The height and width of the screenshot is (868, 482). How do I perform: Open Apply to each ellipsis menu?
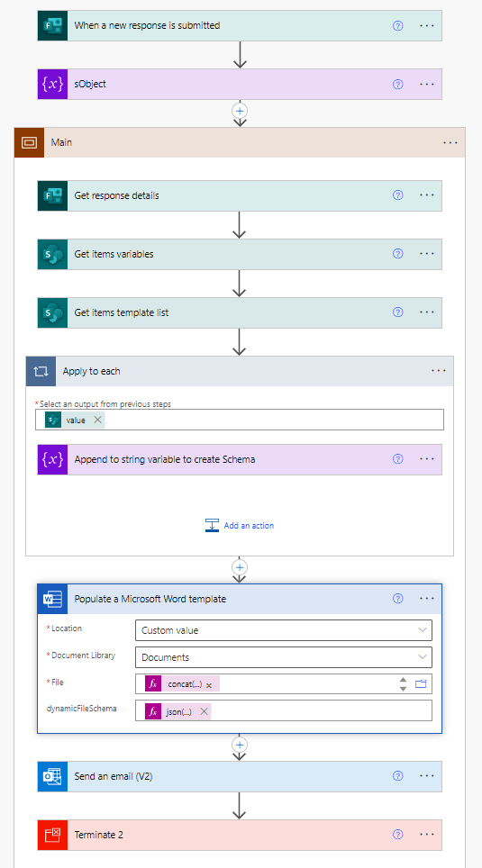point(438,371)
